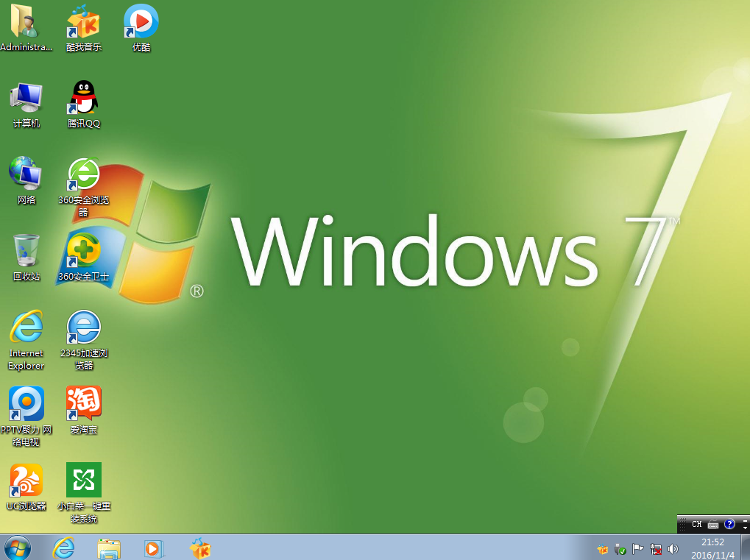Open the 优酷 desktop shortcut

click(141, 27)
